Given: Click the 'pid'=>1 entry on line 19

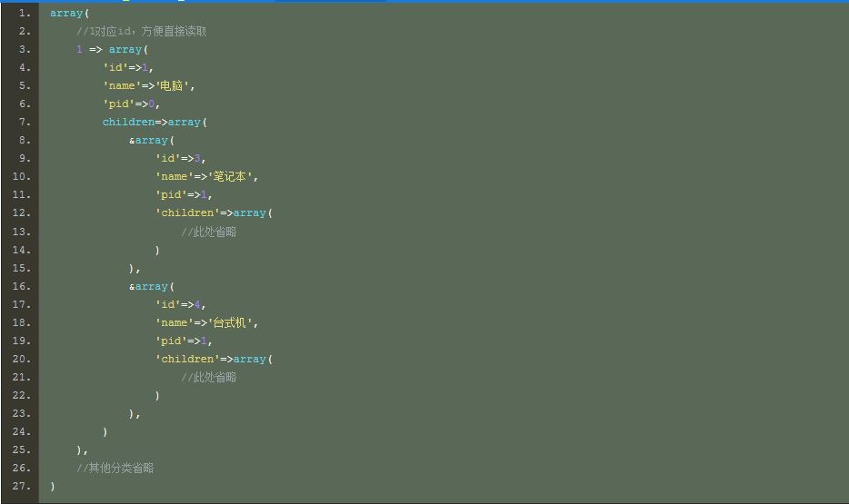Looking at the screenshot, I should click(x=183, y=341).
